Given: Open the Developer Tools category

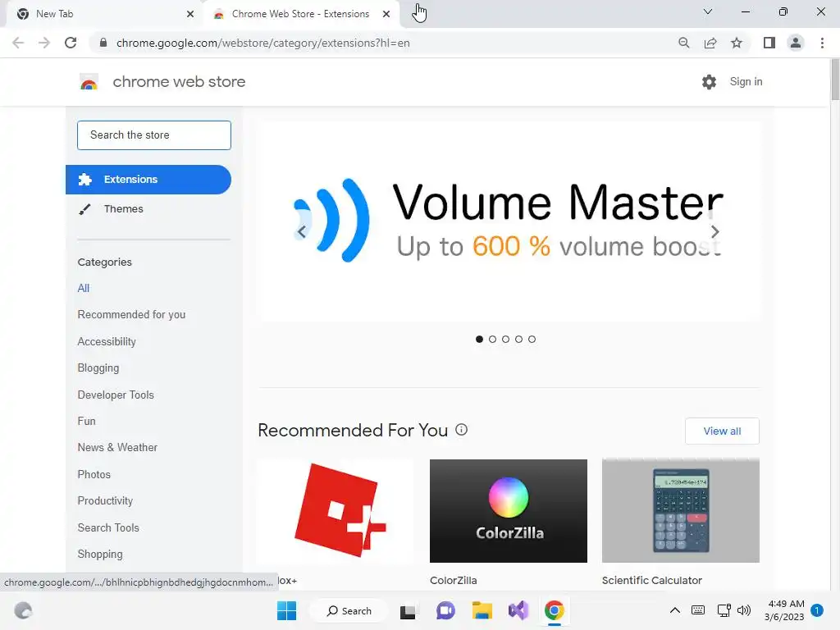Looking at the screenshot, I should (x=116, y=395).
